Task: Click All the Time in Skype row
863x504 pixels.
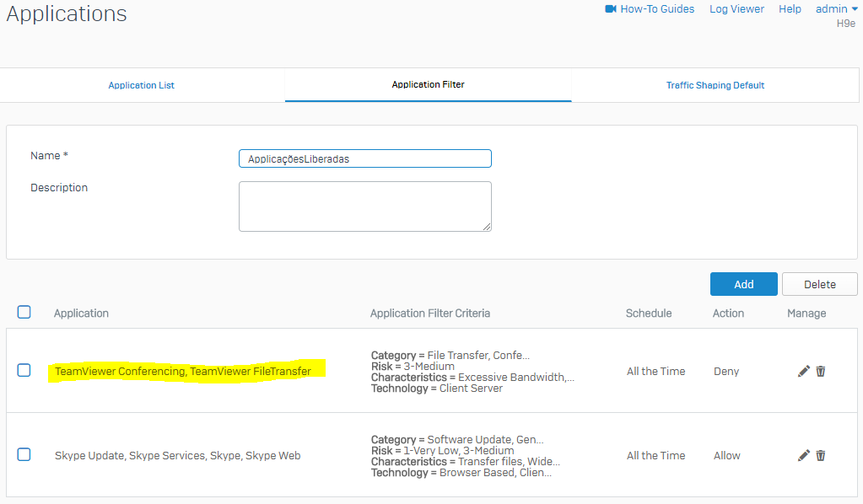Action: 655,456
